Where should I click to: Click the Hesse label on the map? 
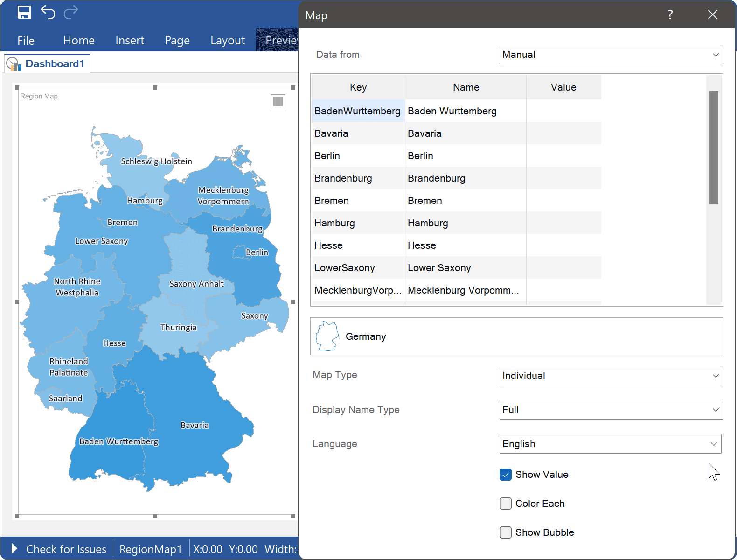click(114, 343)
